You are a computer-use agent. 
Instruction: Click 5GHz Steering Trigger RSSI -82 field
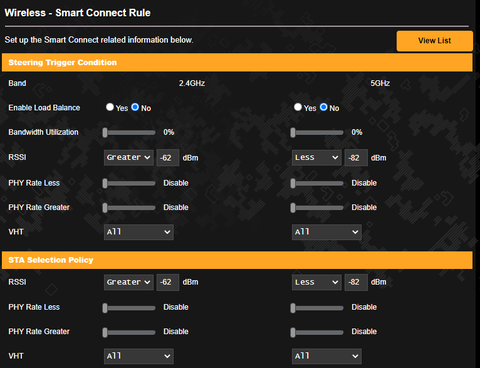[356, 157]
